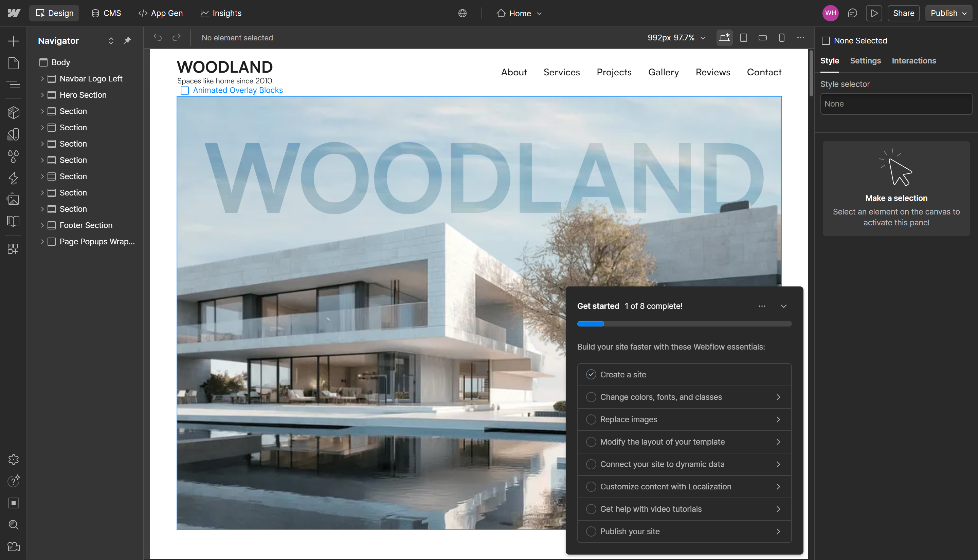Viewport: 978px width, 560px height.
Task: Select the Animated Overlay Blocks checkbox
Action: pyautogui.click(x=185, y=90)
